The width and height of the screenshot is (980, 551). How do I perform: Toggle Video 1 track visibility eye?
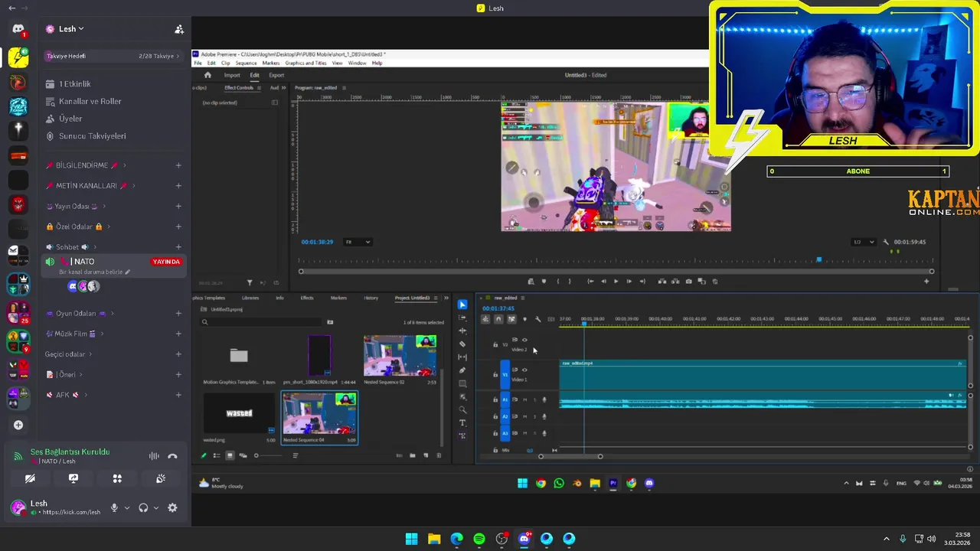coord(524,370)
